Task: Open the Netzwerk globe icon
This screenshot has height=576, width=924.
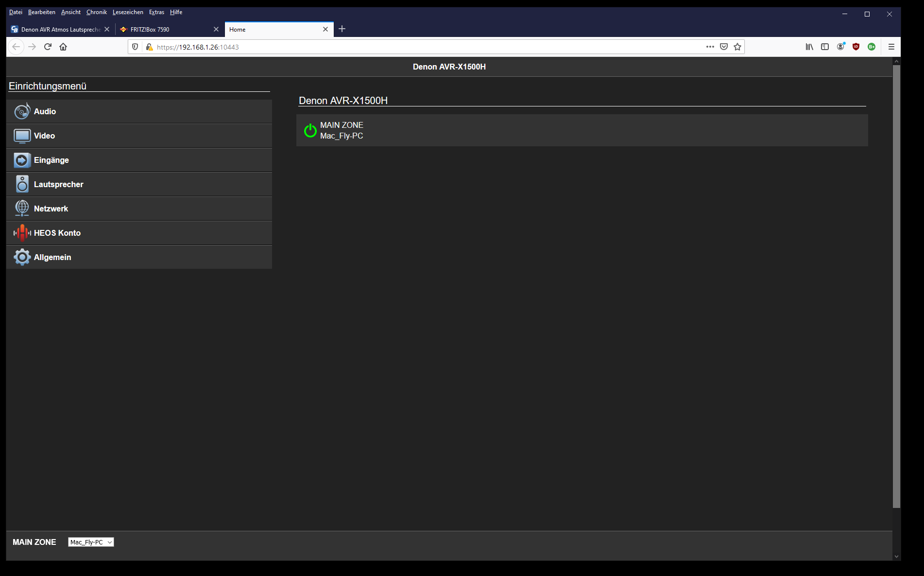Action: tap(22, 209)
